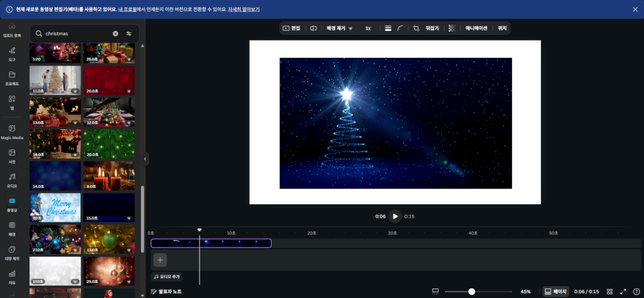This screenshot has height=298, width=644.
Task: Pick the family decorating tree 11.0초 video
Action: click(55, 80)
